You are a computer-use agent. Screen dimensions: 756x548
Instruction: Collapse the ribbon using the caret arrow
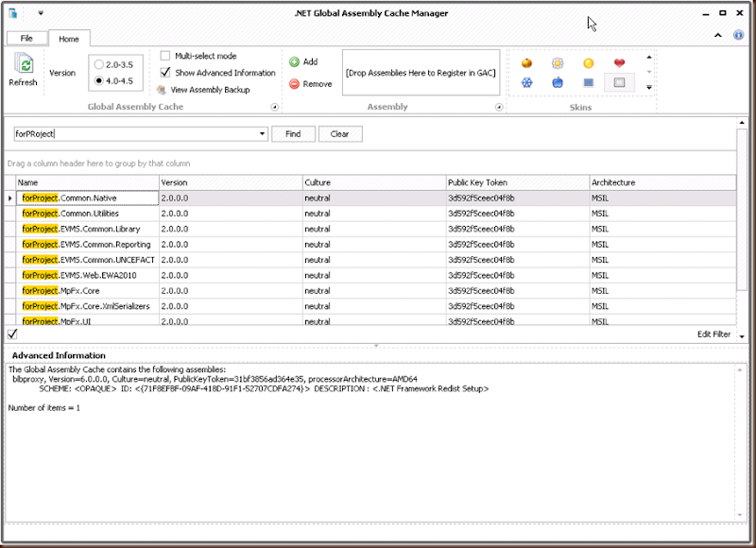(x=718, y=35)
